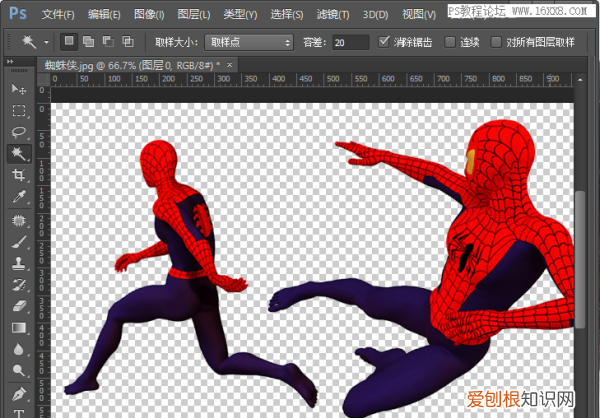Click the 容差 tolerance input field
The width and height of the screenshot is (600, 418).
coord(350,42)
